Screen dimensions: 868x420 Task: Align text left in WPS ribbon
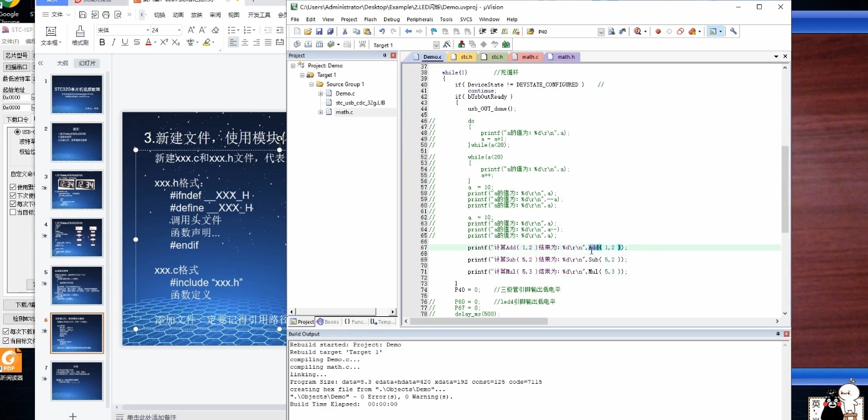point(233,42)
